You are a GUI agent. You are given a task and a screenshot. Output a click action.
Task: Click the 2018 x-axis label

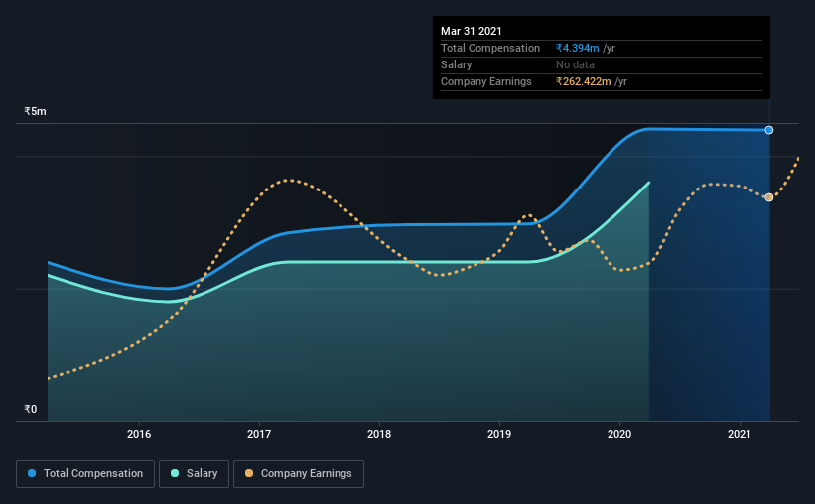coord(379,434)
